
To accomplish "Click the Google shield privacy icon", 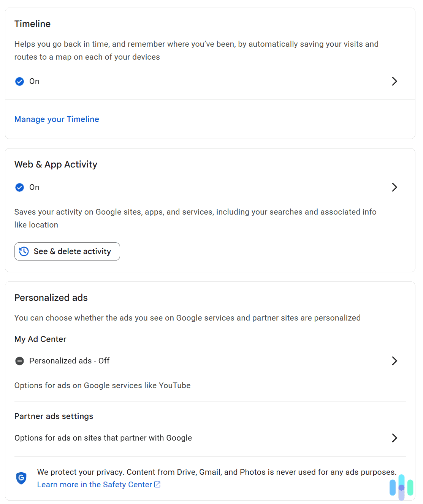I will click(x=21, y=479).
